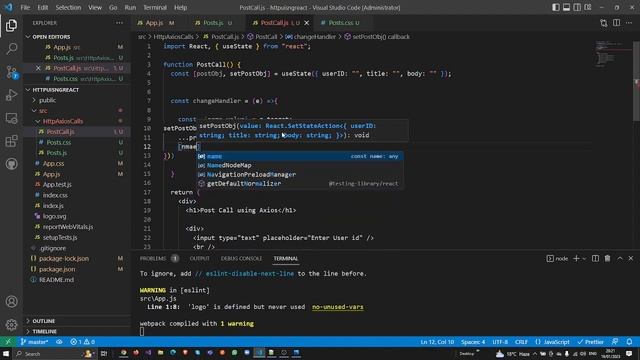The width and height of the screenshot is (640, 360).
Task: Open the Source Control view
Action: [11, 72]
